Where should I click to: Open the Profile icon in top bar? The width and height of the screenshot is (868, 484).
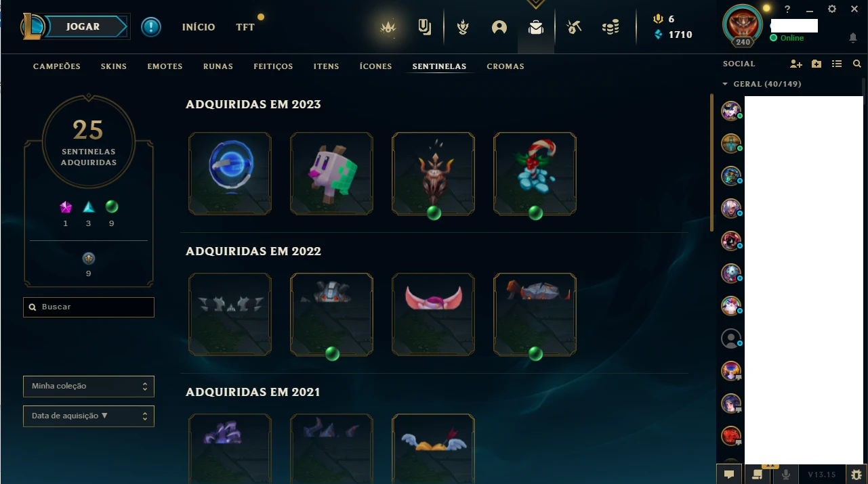499,28
